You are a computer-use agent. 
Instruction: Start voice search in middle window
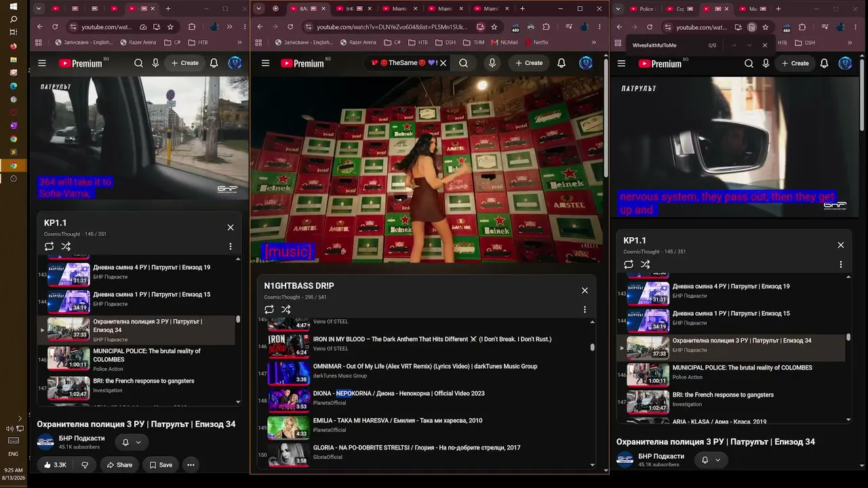(492, 63)
